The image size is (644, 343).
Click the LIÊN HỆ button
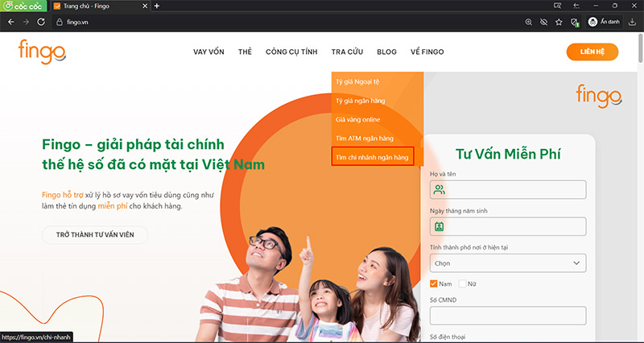click(592, 52)
